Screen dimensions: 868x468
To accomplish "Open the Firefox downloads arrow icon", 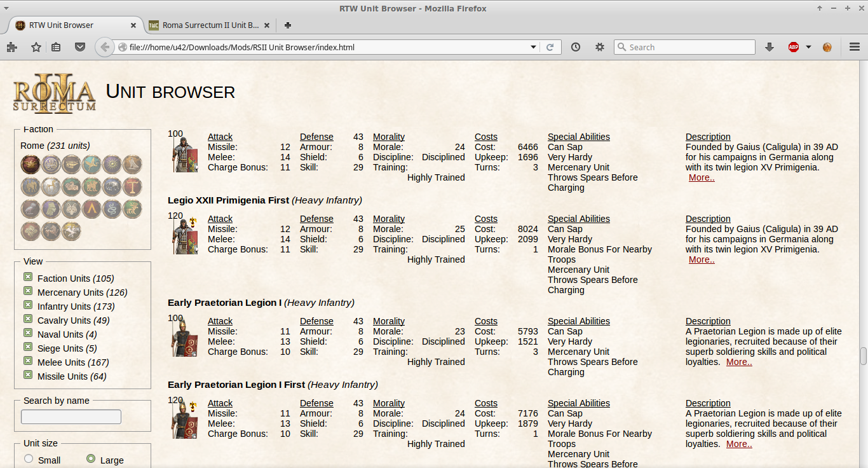I will coord(770,47).
